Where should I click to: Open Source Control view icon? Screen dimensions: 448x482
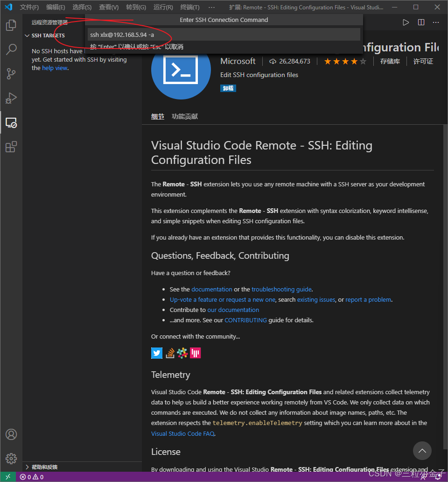click(11, 74)
